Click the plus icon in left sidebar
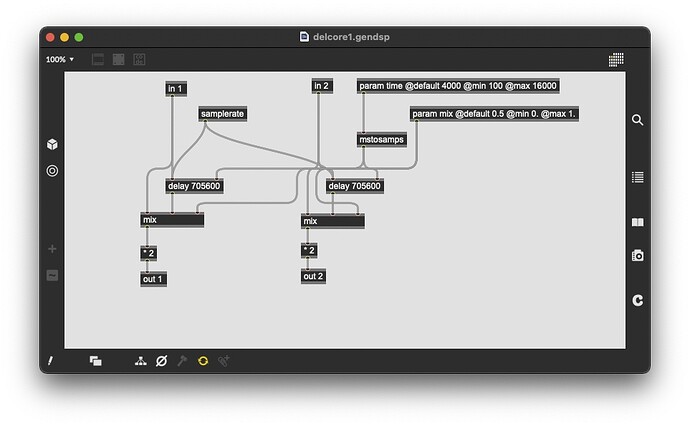The height and width of the screenshot is (426, 690). pos(52,249)
